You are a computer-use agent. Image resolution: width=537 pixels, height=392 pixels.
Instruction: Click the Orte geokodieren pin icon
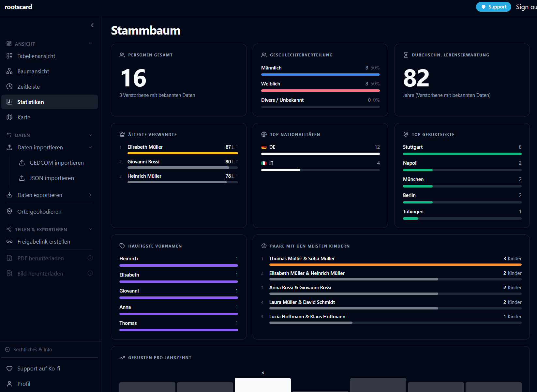(x=9, y=212)
